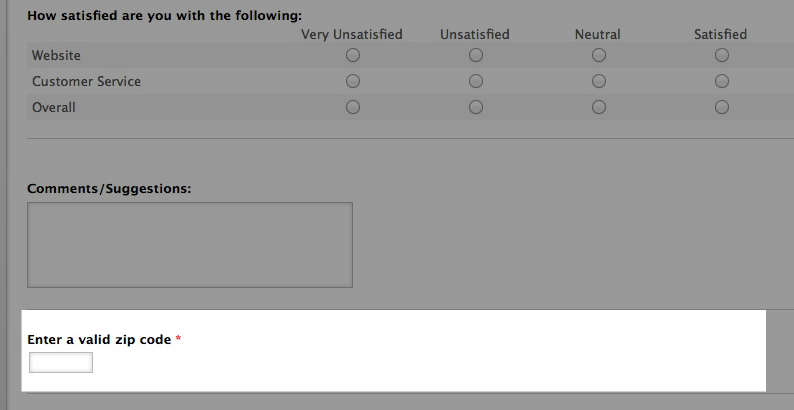This screenshot has width=794, height=410.
Task: Choose Neutral for Overall
Action: pyautogui.click(x=598, y=107)
